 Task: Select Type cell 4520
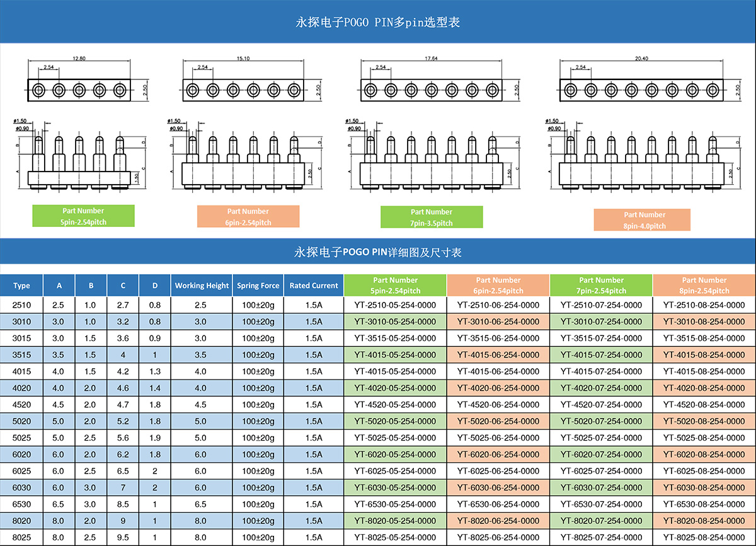[21, 404]
